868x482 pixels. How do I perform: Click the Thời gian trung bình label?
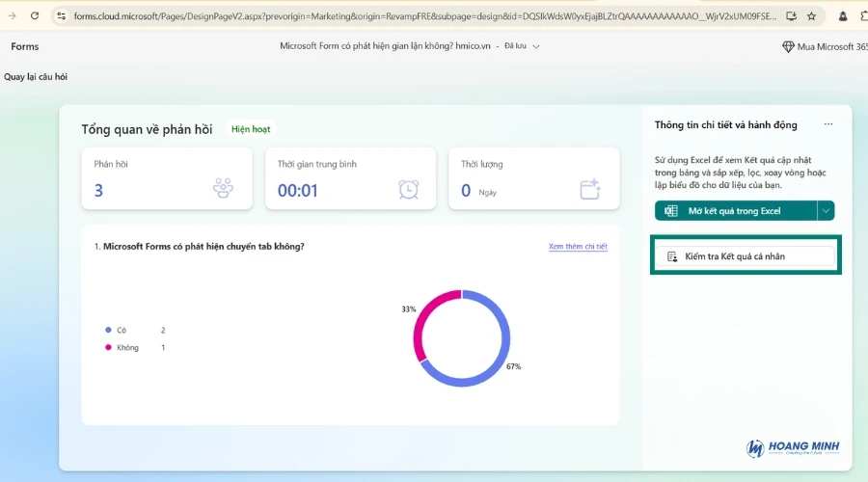click(316, 164)
